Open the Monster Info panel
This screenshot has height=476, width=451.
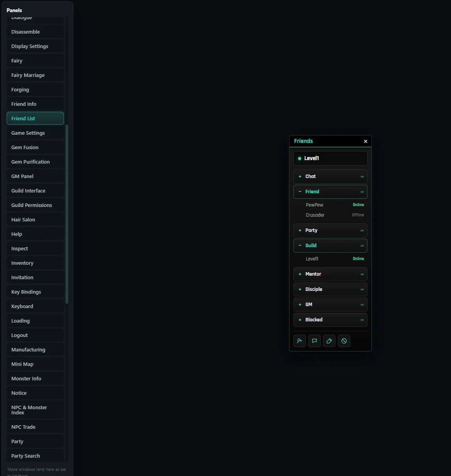(x=35, y=378)
